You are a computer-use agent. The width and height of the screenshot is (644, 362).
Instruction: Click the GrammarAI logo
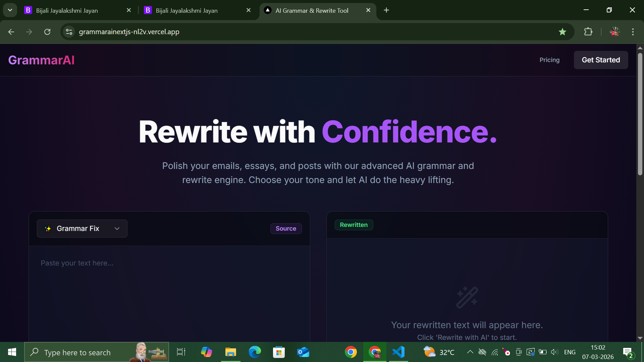tap(41, 60)
